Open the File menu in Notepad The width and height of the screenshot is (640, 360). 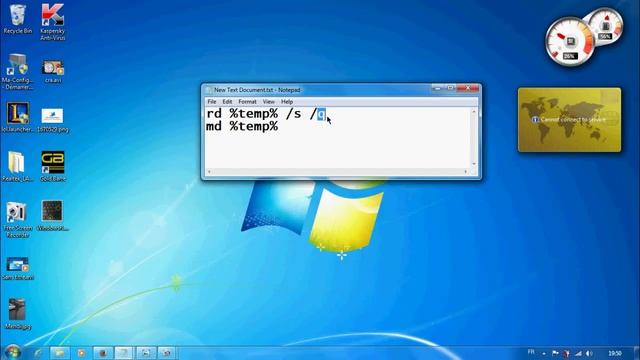point(212,102)
